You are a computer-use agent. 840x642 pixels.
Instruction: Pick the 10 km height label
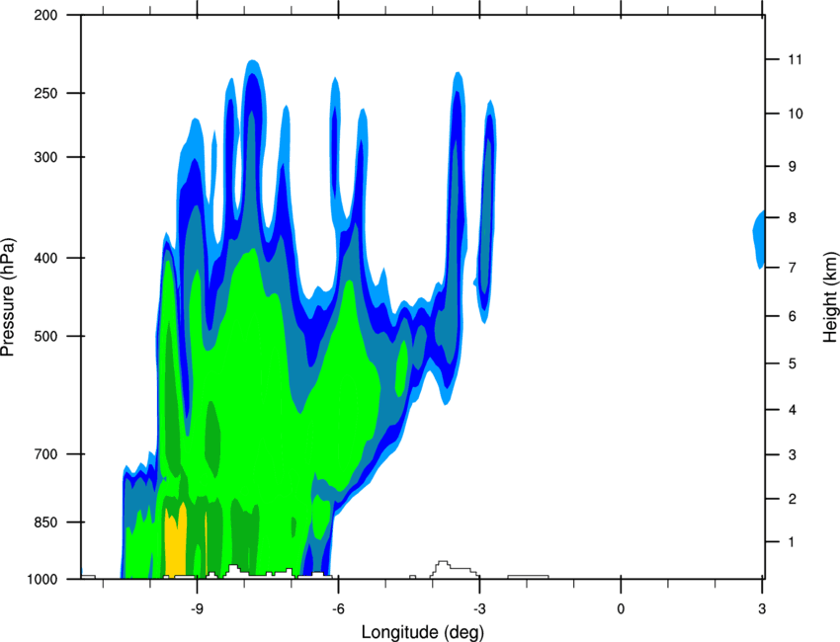[795, 114]
